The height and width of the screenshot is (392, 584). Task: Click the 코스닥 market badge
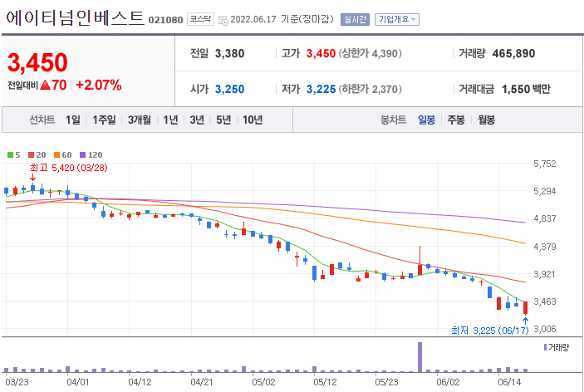200,19
